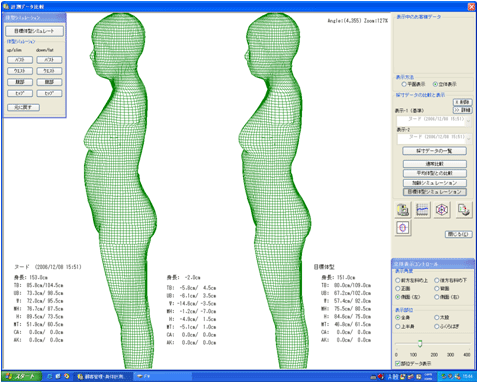
Task: Click the red-blue ellipse cross-section icon
Action: click(x=403, y=228)
